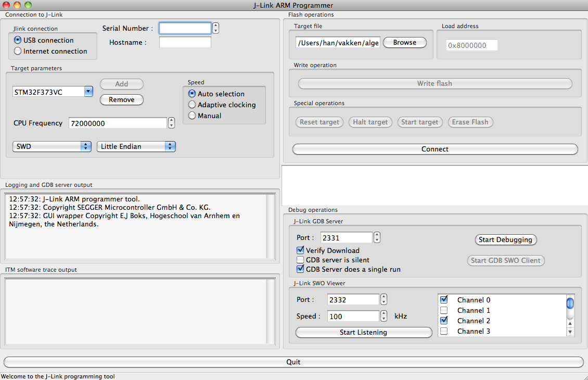
Task: Quit the J-Link programmer
Action: 293,362
